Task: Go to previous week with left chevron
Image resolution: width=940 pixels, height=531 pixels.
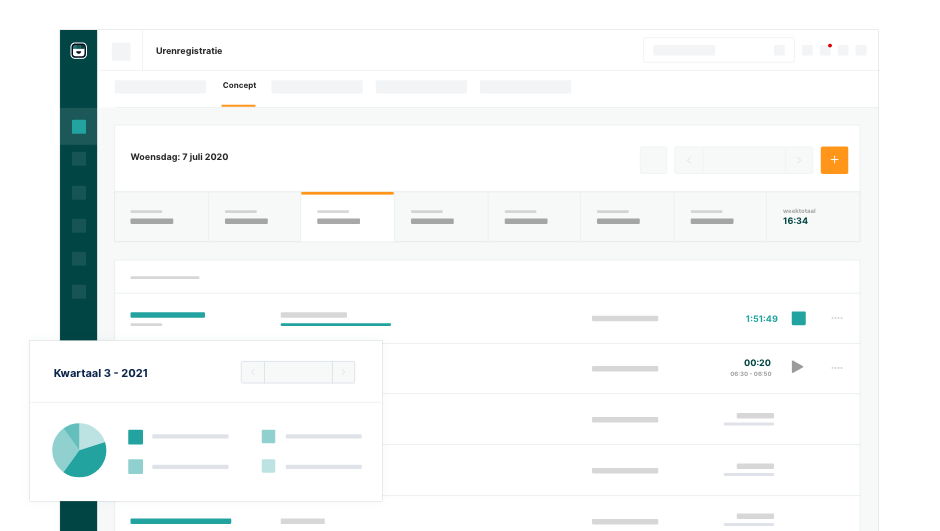Action: pos(688,160)
